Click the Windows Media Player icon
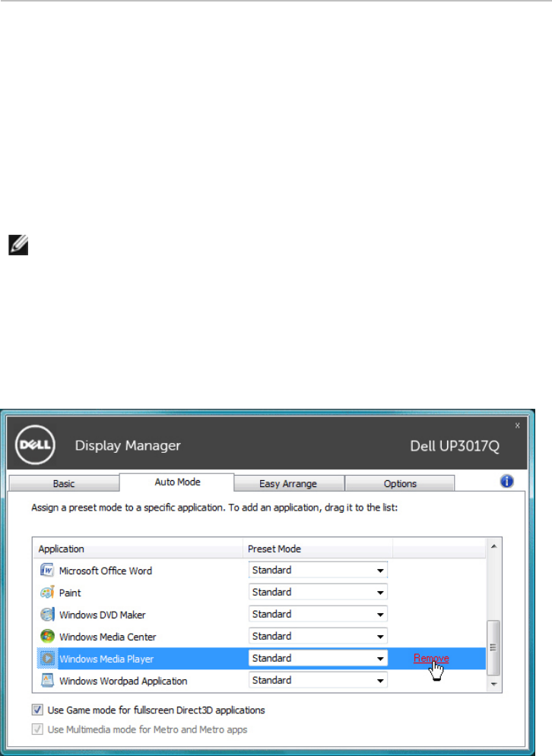Image resolution: width=552 pixels, height=756 pixels. pos(47,658)
